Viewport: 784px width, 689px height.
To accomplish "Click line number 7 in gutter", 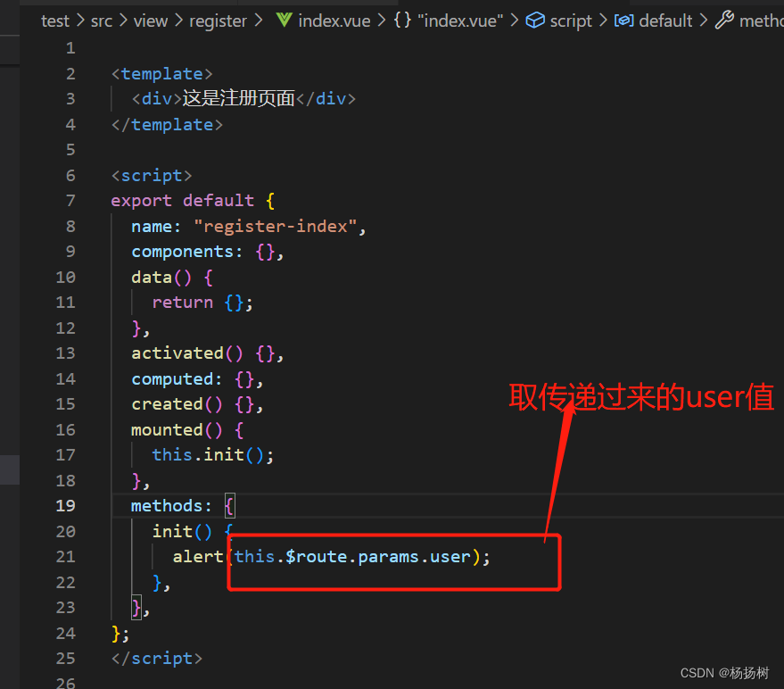I will (x=70, y=201).
